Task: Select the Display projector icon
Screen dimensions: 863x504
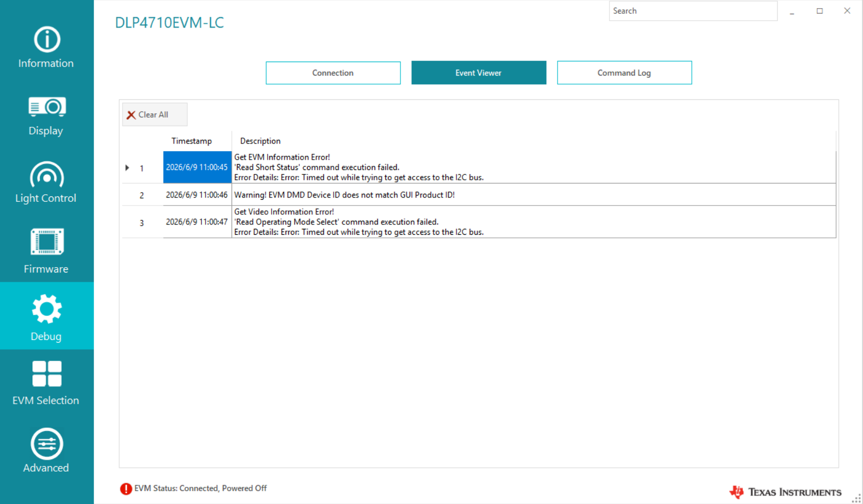Action: click(x=47, y=107)
